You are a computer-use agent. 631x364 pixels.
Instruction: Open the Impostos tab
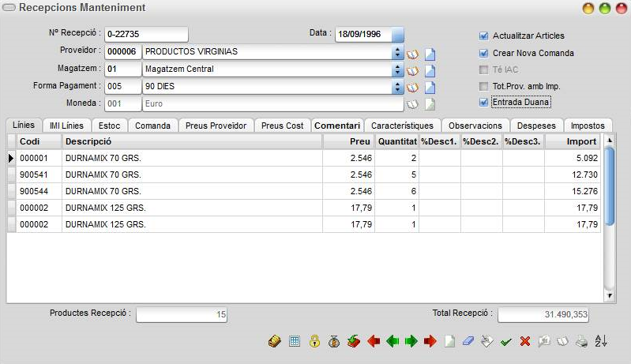[588, 126]
